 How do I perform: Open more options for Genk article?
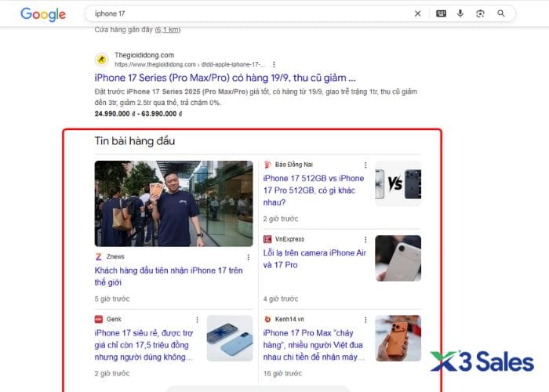click(197, 320)
